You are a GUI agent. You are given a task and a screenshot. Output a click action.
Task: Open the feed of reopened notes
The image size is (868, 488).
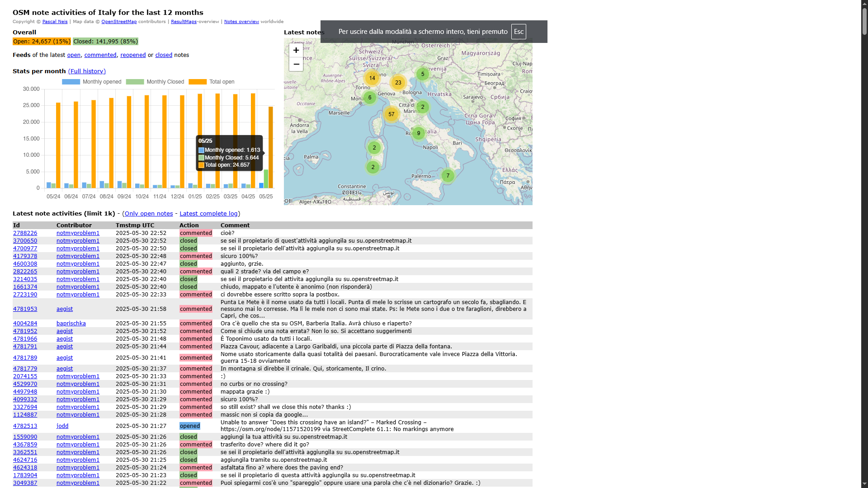pyautogui.click(x=133, y=55)
